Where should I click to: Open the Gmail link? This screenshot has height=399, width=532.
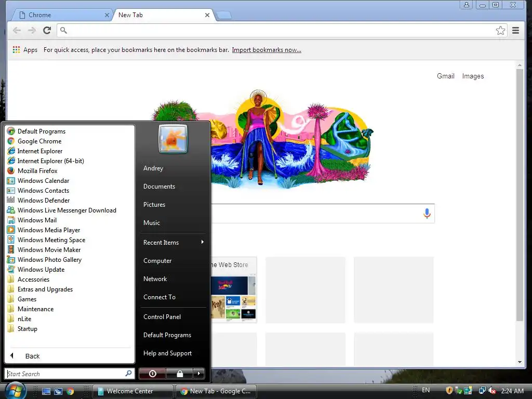click(445, 76)
